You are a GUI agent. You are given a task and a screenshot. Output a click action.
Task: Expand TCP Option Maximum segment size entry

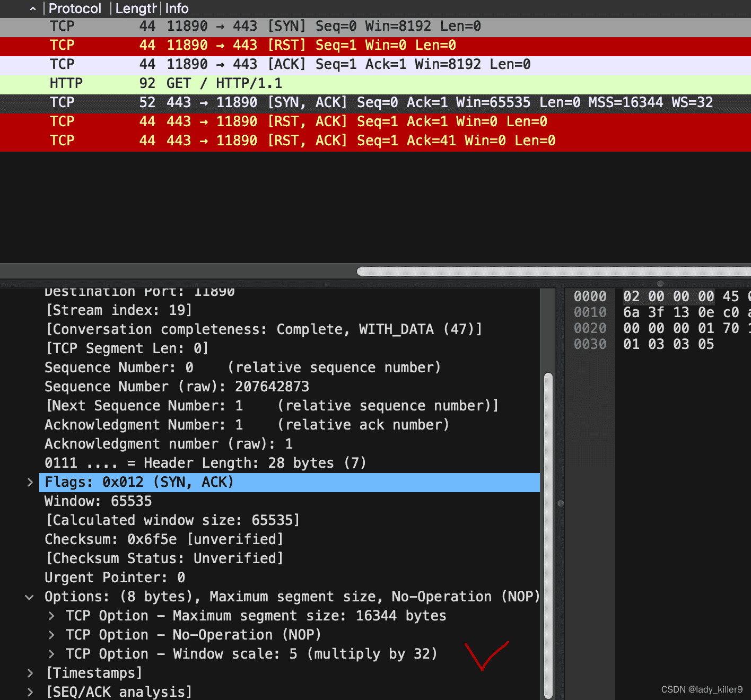[x=51, y=616]
